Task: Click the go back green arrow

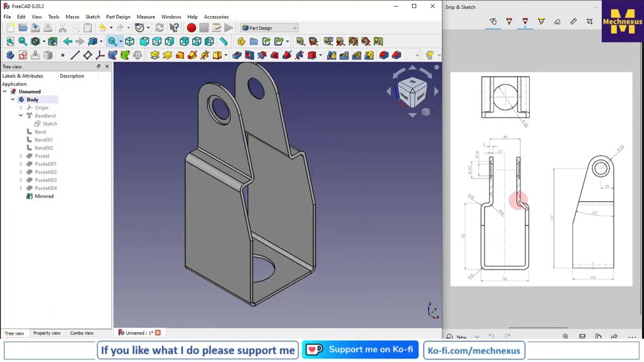Action: pos(68,41)
